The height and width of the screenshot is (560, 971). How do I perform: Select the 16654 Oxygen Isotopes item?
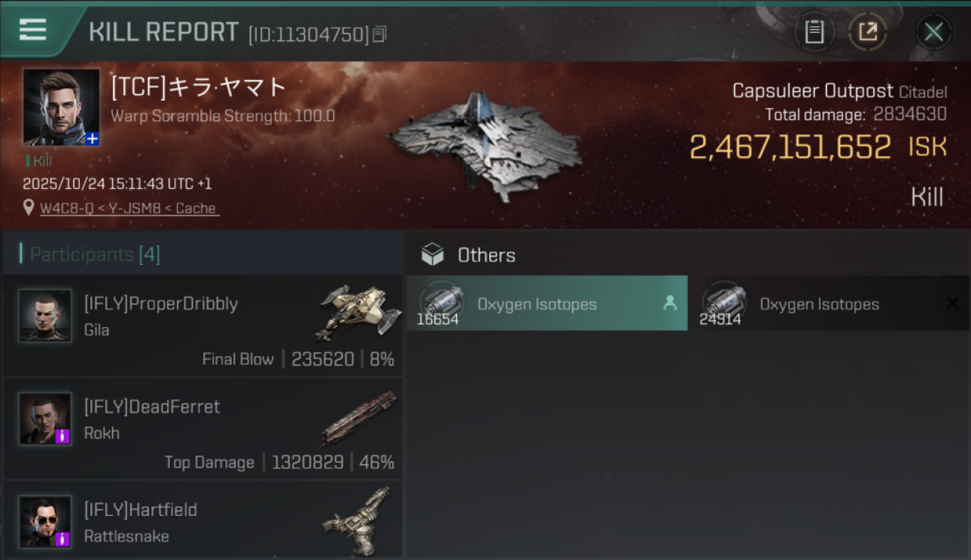(x=547, y=304)
